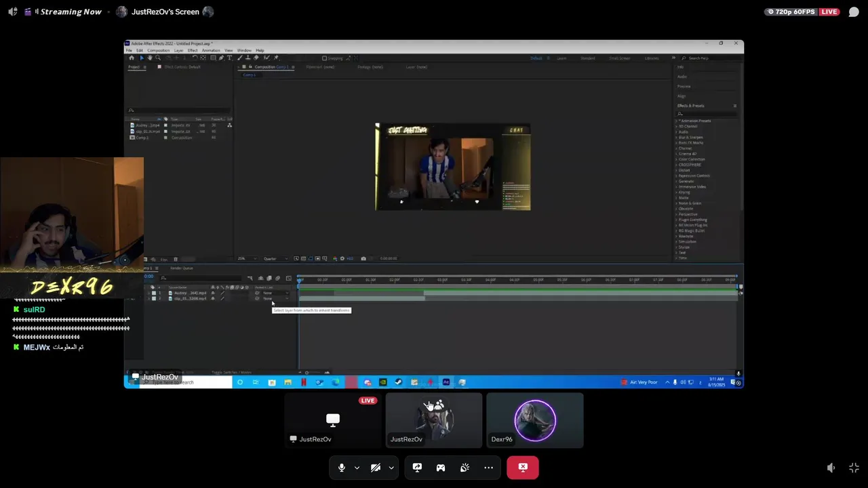The width and height of the screenshot is (868, 488).
Task: Open the Preview panel header
Action: (684, 87)
